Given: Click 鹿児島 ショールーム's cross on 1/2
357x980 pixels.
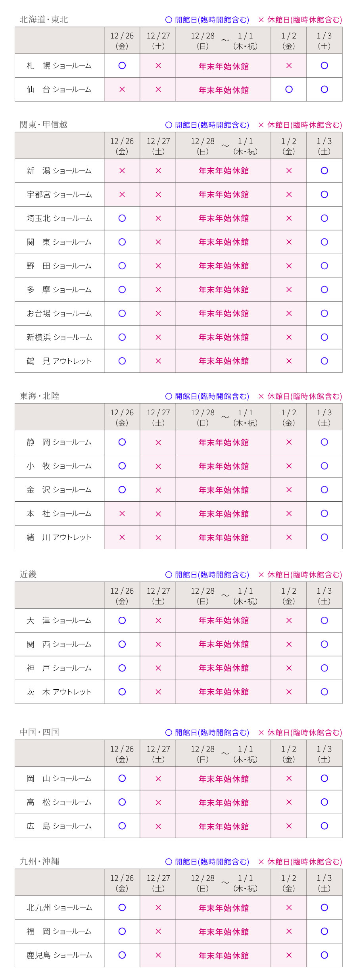Looking at the screenshot, I should (289, 955).
